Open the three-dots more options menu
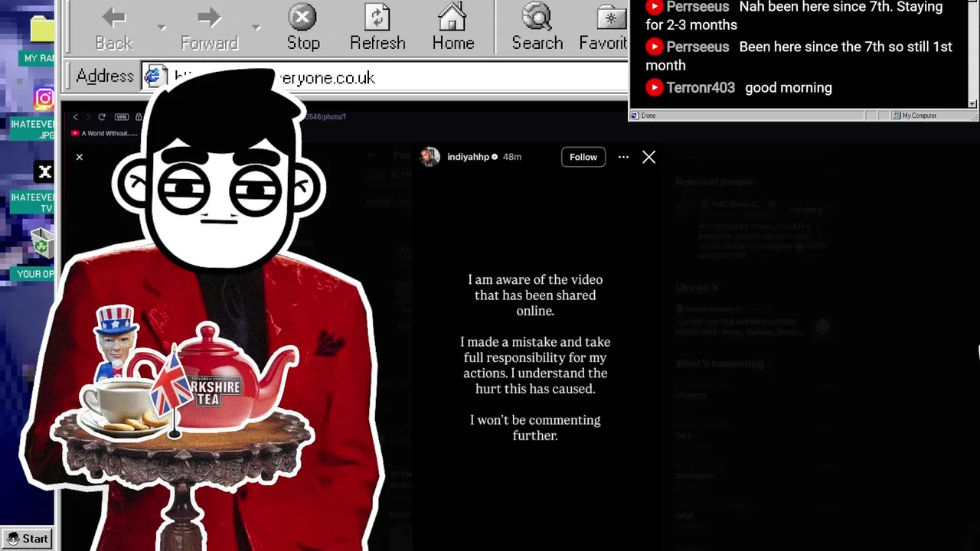The image size is (980, 551). (623, 157)
